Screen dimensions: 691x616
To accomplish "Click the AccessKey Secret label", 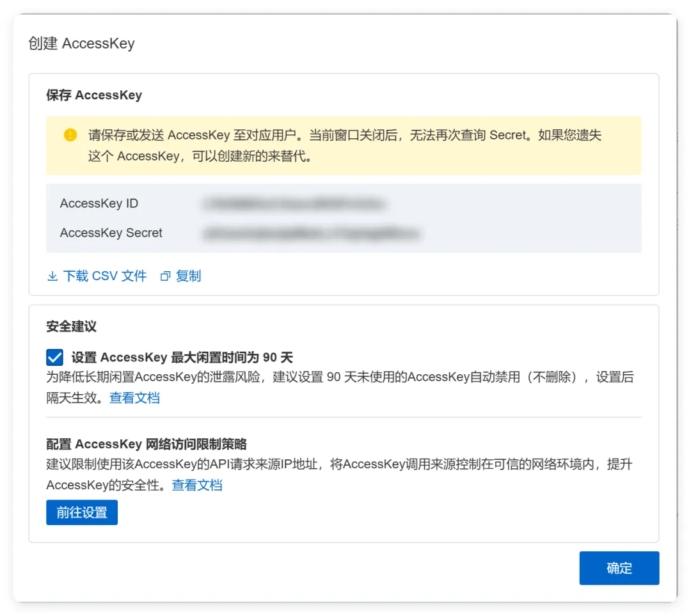I will click(x=111, y=233).
